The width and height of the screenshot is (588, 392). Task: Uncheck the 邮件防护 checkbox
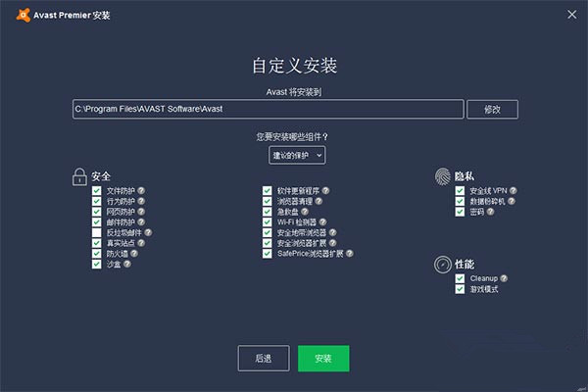click(x=97, y=222)
